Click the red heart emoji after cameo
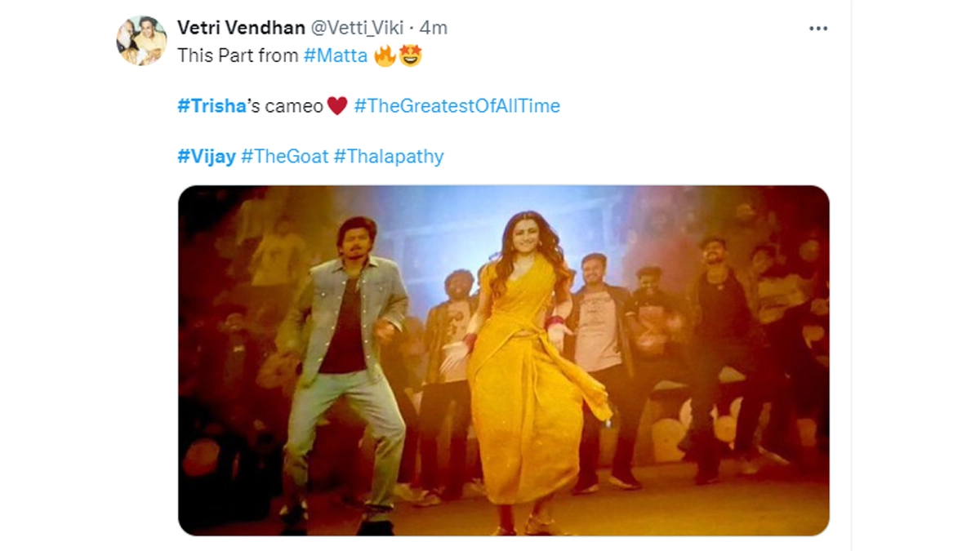This screenshot has height=551, width=980. click(337, 106)
